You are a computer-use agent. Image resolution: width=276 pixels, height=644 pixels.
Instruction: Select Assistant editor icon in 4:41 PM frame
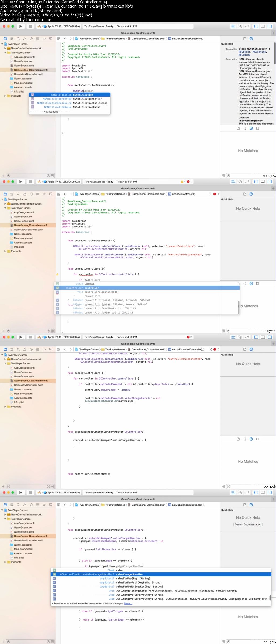click(x=240, y=26)
